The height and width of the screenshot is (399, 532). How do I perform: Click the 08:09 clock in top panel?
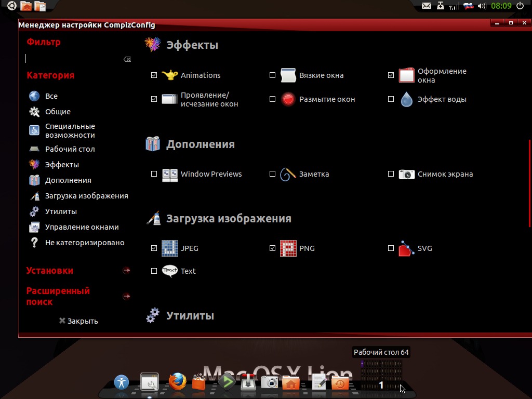(501, 6)
